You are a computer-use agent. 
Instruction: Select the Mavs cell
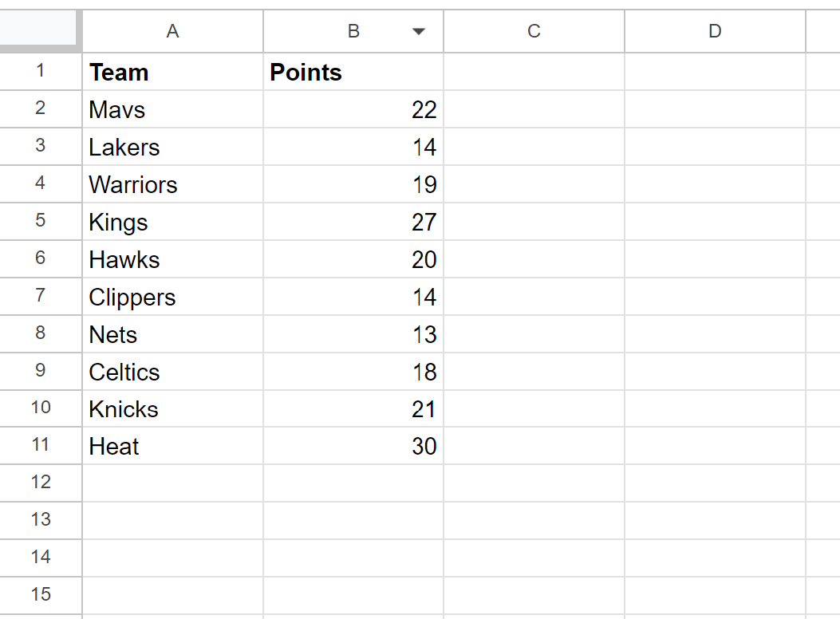(x=172, y=109)
